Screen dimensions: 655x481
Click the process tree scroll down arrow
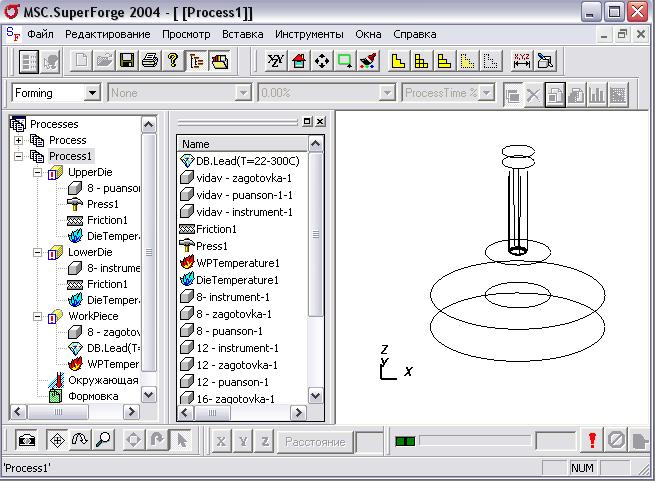(149, 395)
